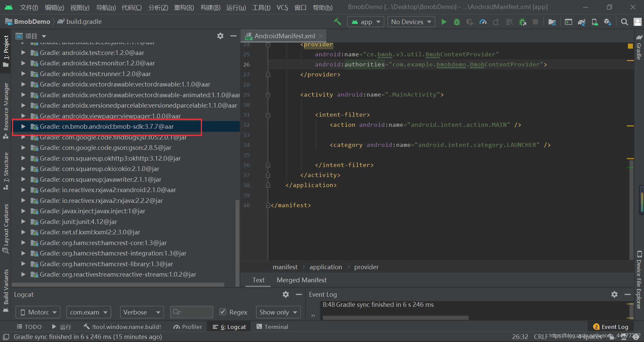The width and height of the screenshot is (644, 342).
Task: Open the profiler speedometer toolbar icon
Action: [x=483, y=22]
